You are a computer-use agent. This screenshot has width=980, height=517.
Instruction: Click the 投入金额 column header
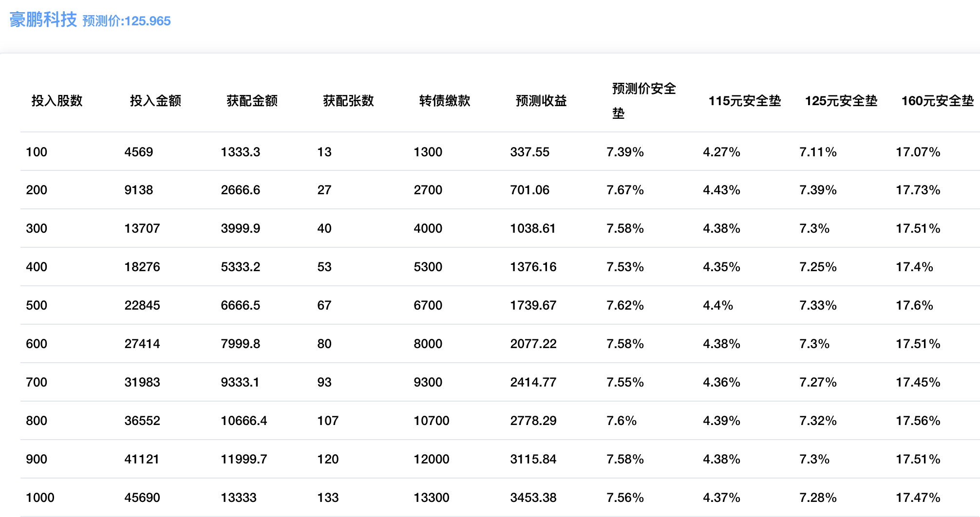[155, 101]
